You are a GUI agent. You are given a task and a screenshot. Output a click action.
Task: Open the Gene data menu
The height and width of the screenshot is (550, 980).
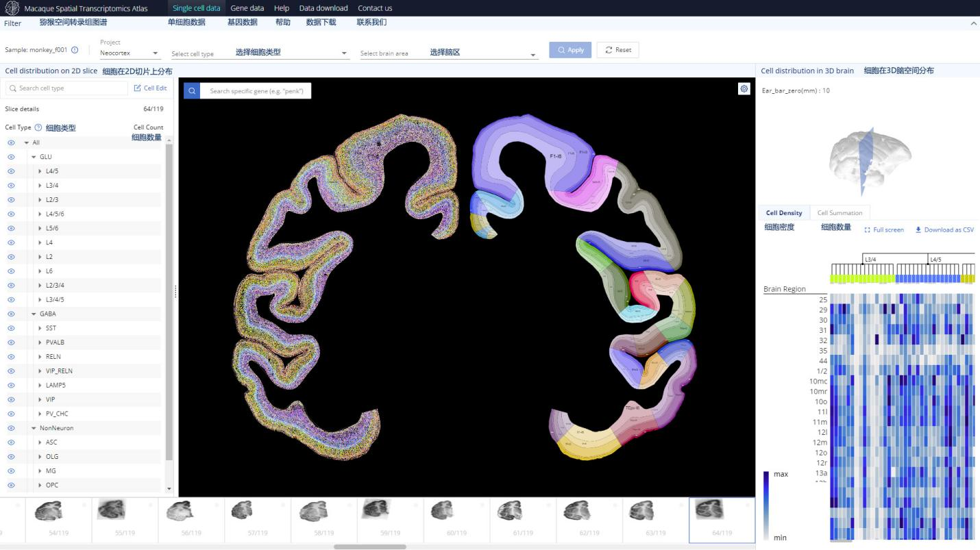coord(247,8)
